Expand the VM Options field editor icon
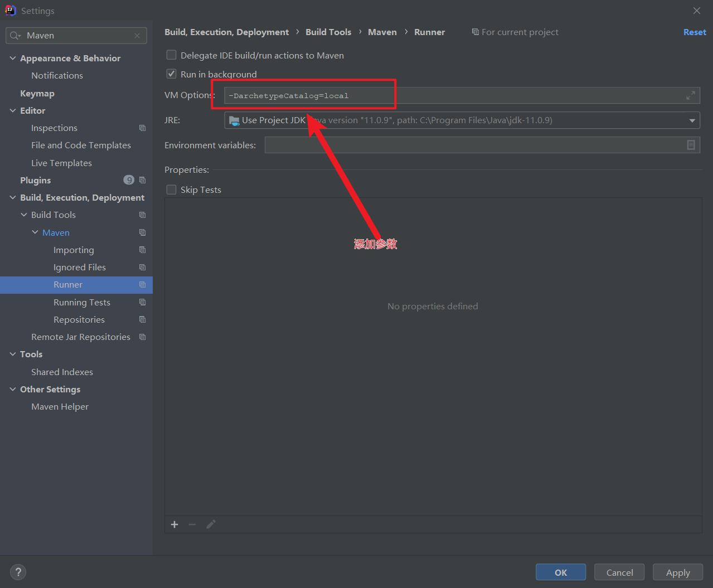Image resolution: width=713 pixels, height=588 pixels. (690, 95)
